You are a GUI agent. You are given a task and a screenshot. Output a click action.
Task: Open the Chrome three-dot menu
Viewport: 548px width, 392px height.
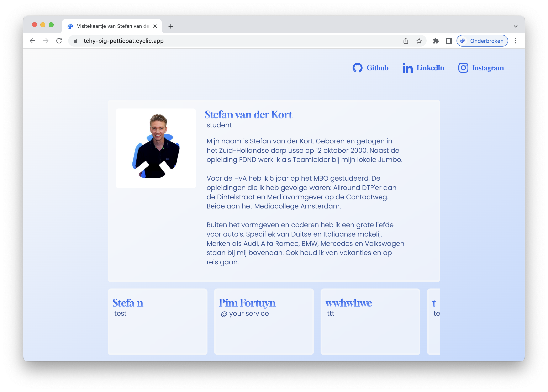tap(516, 41)
